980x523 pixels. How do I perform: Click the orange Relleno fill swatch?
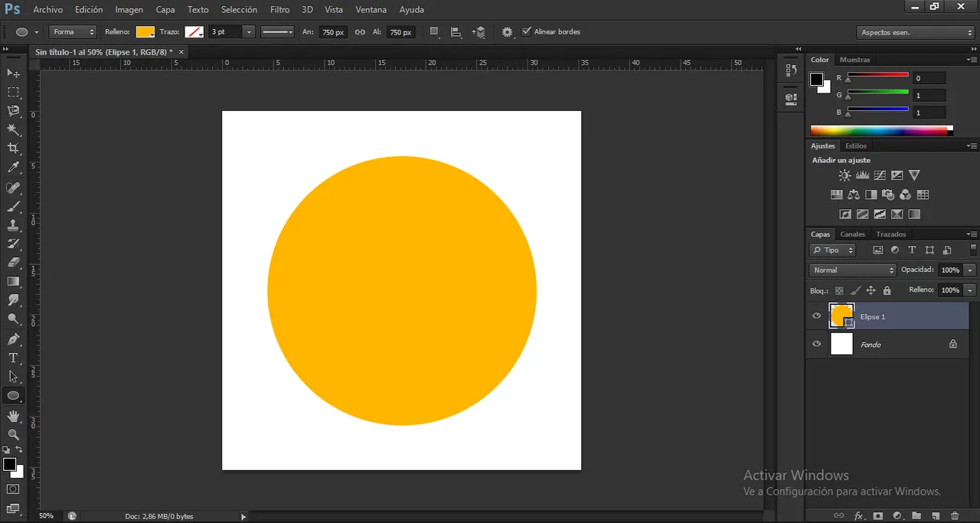[145, 32]
